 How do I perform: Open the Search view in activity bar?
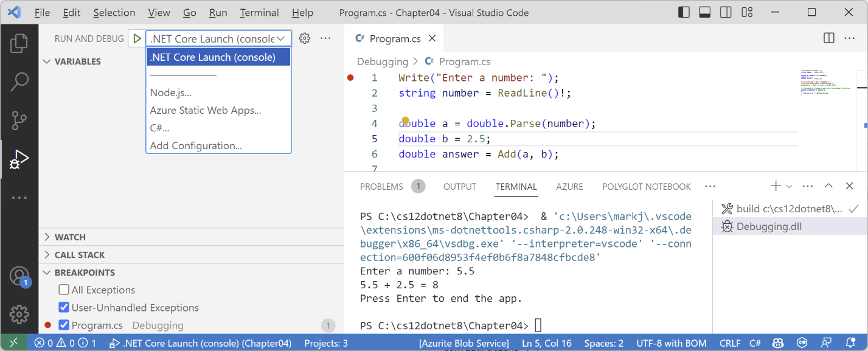click(x=19, y=82)
